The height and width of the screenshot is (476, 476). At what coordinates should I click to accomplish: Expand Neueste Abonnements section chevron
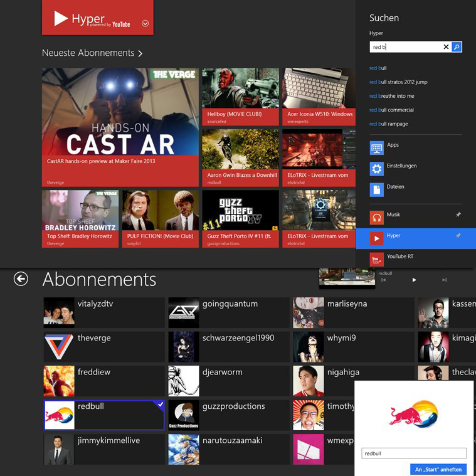coord(140,54)
